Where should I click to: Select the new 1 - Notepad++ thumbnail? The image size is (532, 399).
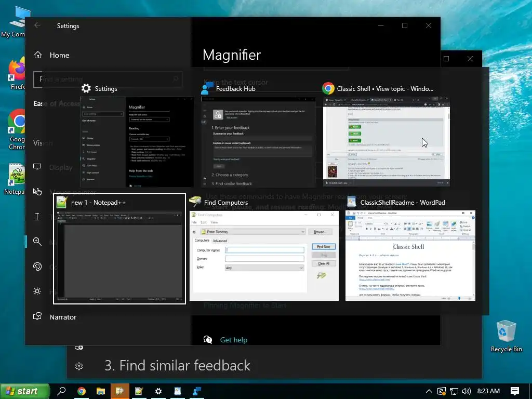(x=119, y=249)
